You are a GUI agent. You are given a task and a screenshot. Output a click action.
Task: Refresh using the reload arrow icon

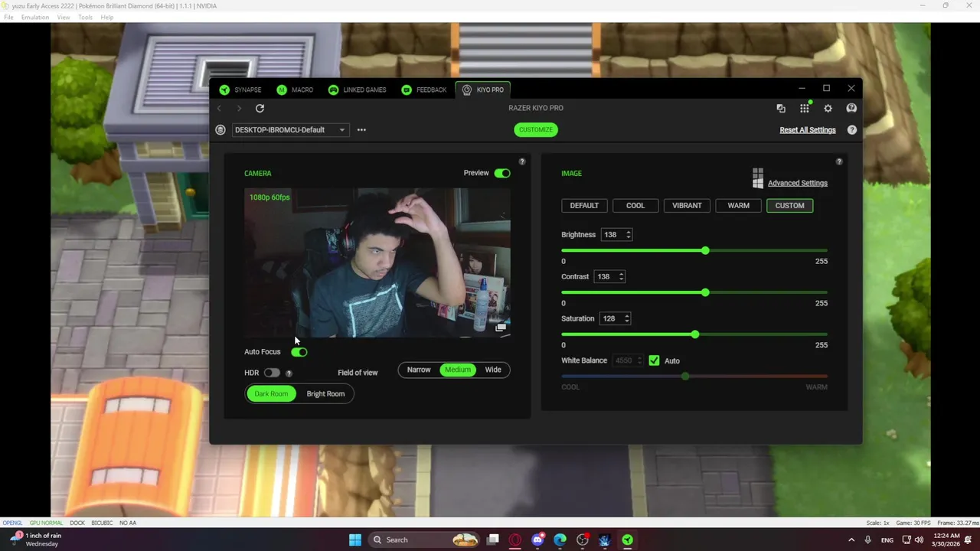click(x=260, y=109)
